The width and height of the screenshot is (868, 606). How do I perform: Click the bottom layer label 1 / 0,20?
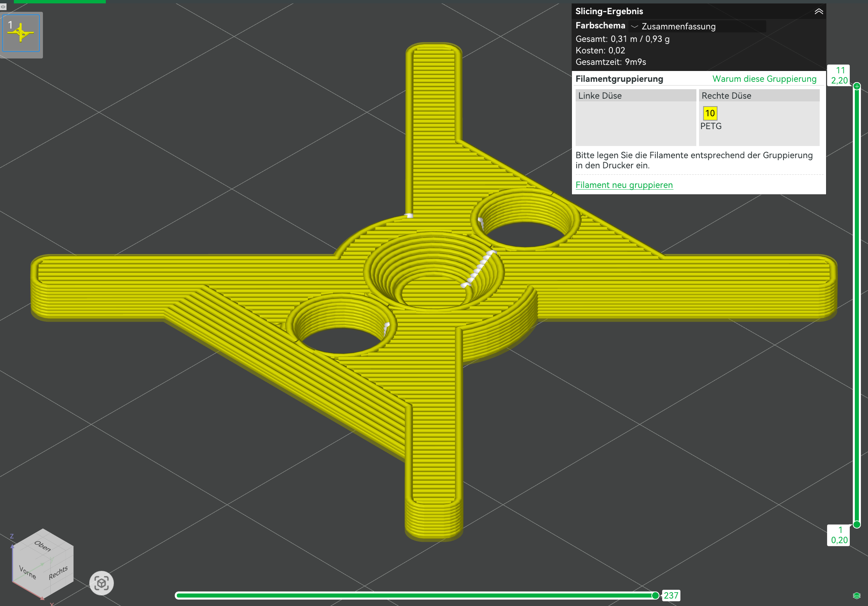(839, 535)
